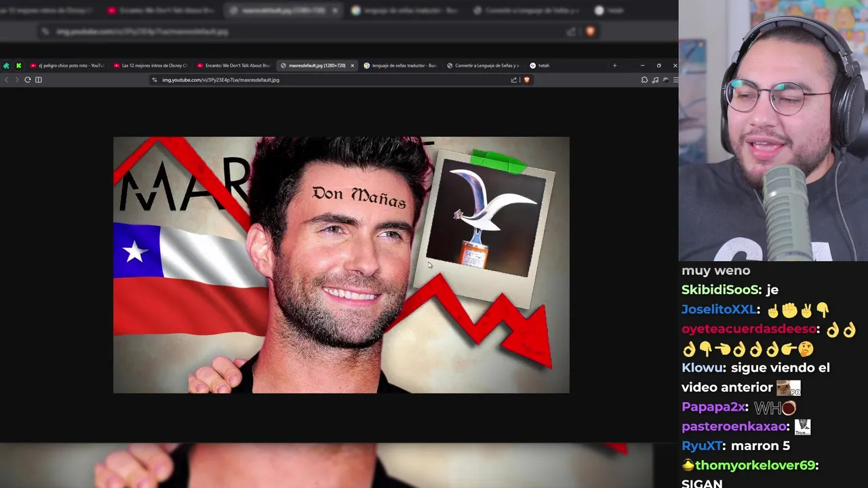Click the Don Mañas thumbnail image

[341, 265]
